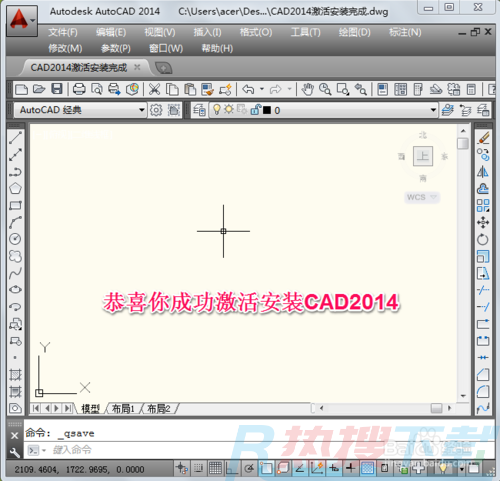Click the Cut scissors icon
Viewport: 500px width, 481px height.
click(154, 89)
